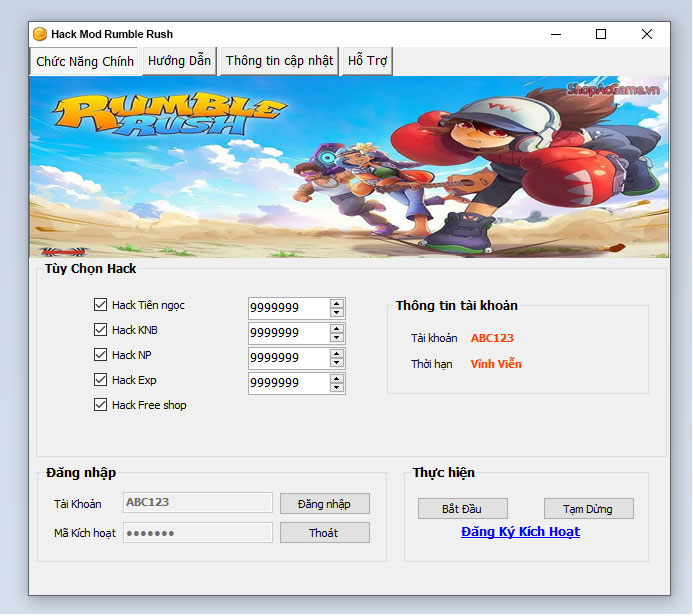Decrease Hack NP value with down arrow
The image size is (693, 616).
click(337, 362)
